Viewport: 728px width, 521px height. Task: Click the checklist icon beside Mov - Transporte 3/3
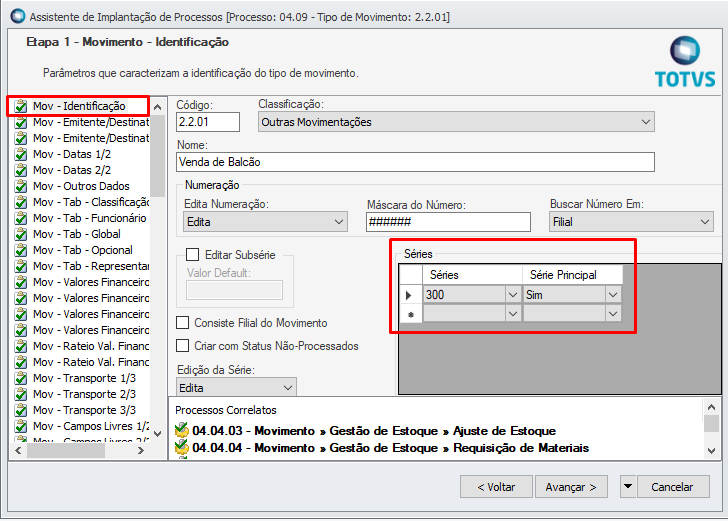[x=20, y=410]
